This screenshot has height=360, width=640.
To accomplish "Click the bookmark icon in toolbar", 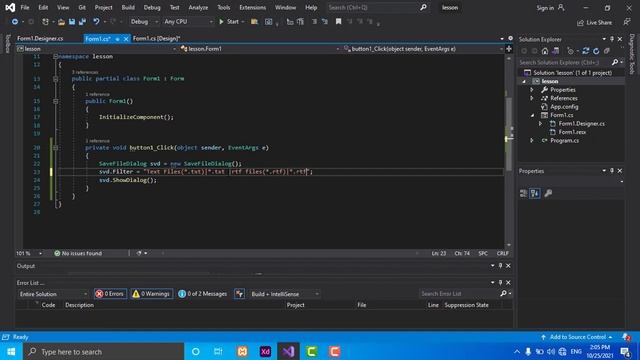I will pyautogui.click(x=338, y=22).
